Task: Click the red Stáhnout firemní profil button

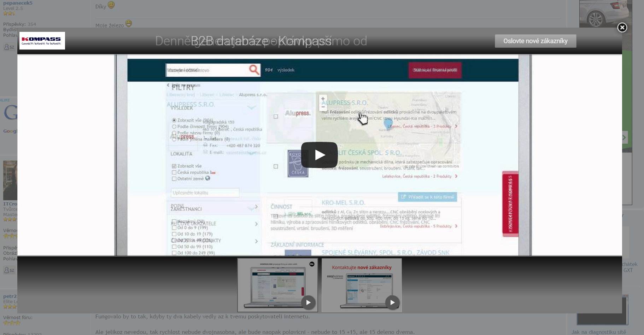Action: click(435, 70)
